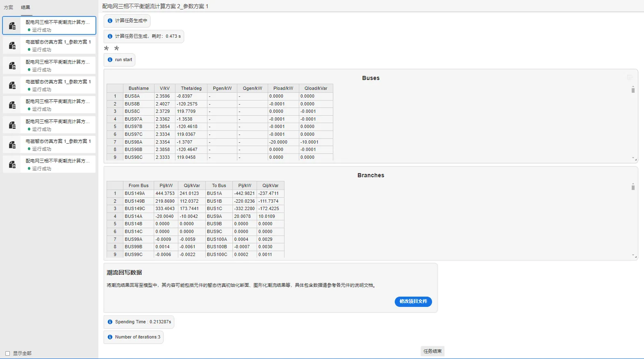Image resolution: width=644 pixels, height=359 pixels.
Task: Click the Branches table scrollbar thumb
Action: 633,188
